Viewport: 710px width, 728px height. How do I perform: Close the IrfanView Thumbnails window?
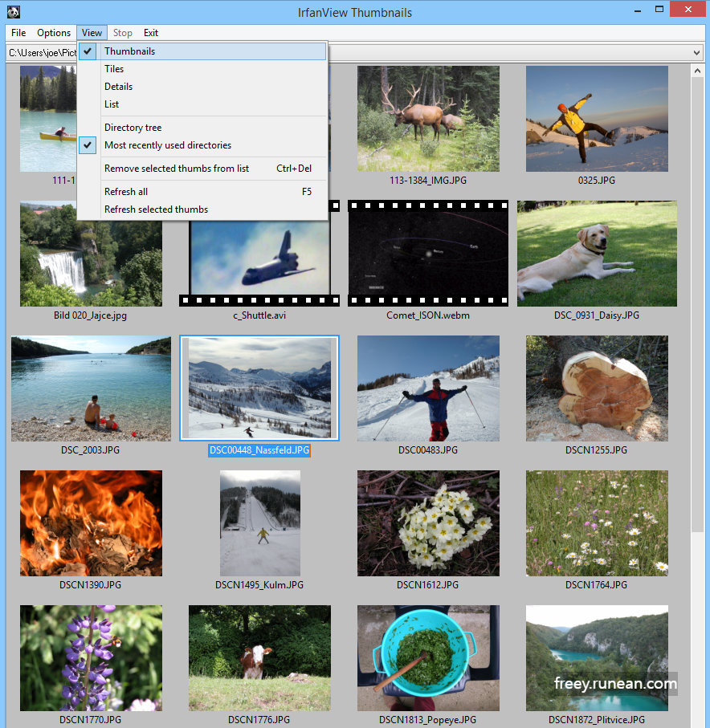coord(688,10)
